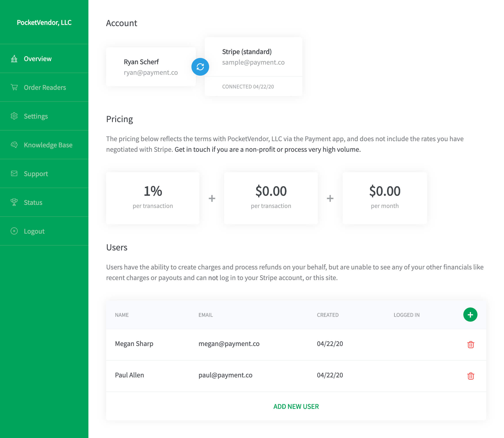Select the Ryan Scherf account card
The image size is (504, 438).
tap(151, 67)
